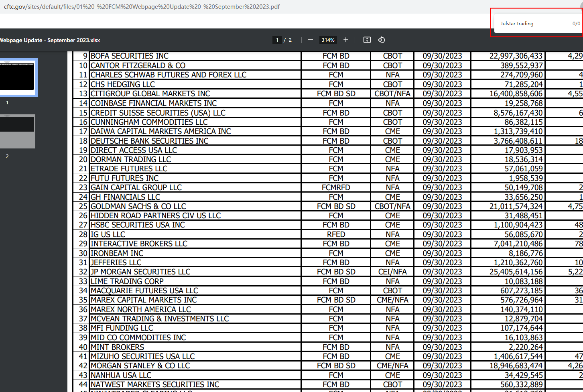Select the page 1 thumbnail
This screenshot has width=583, height=392.
(17, 77)
